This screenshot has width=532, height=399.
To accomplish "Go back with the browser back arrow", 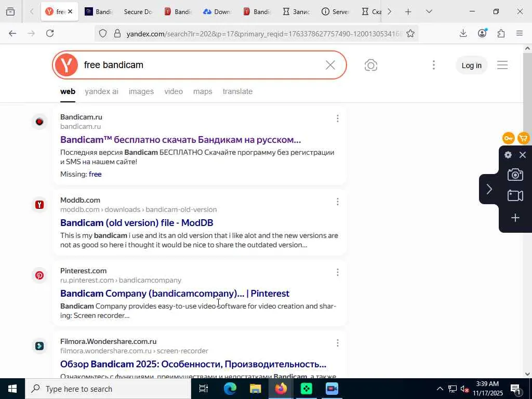I will [12, 33].
